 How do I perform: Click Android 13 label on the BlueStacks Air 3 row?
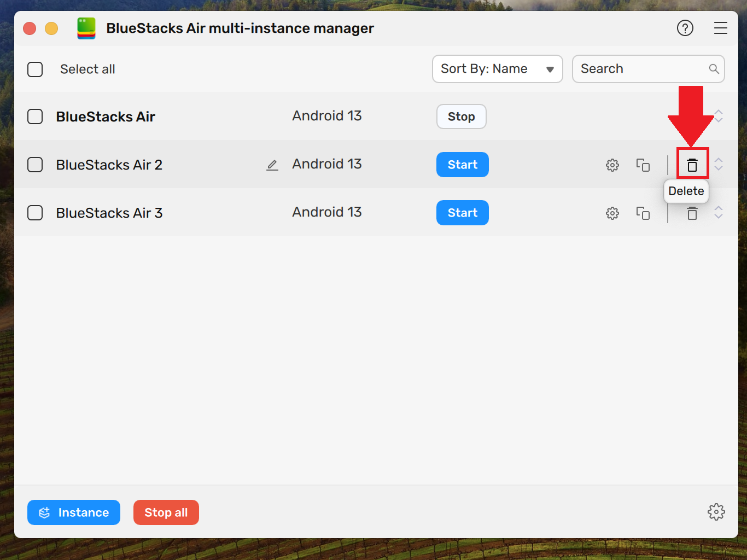(x=327, y=212)
